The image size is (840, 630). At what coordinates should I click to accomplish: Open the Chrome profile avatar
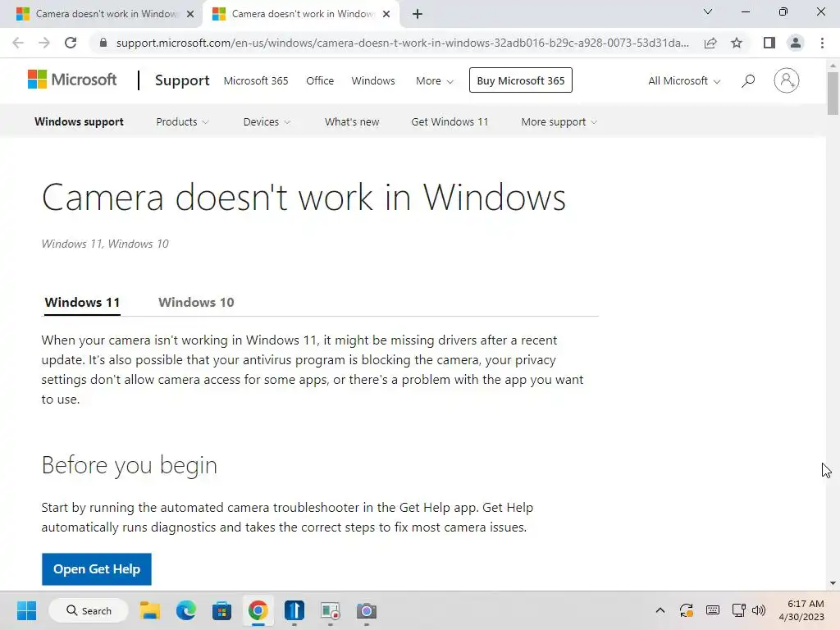point(796,43)
